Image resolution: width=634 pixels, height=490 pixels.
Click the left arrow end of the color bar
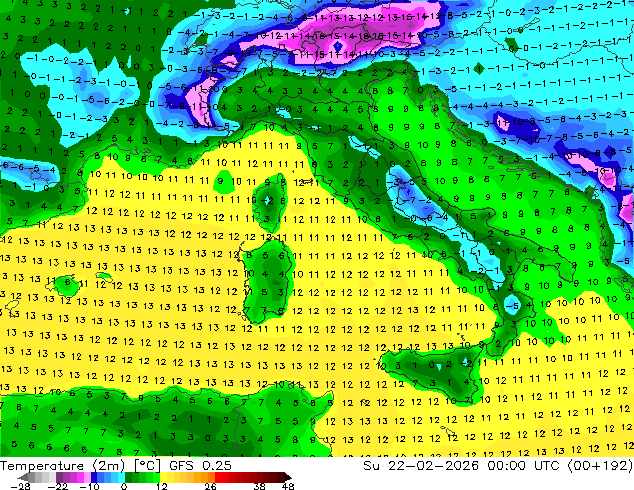click(23, 477)
